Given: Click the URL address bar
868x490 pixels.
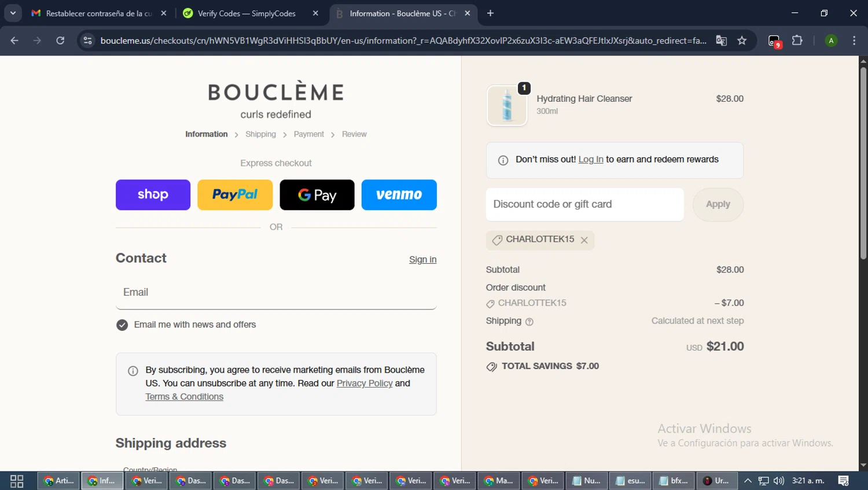Looking at the screenshot, I should click(x=403, y=40).
